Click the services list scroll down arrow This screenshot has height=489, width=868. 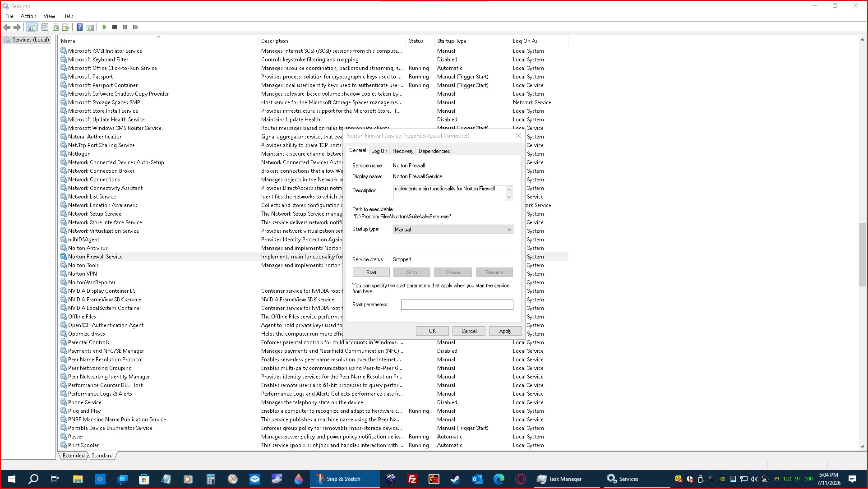(x=862, y=447)
